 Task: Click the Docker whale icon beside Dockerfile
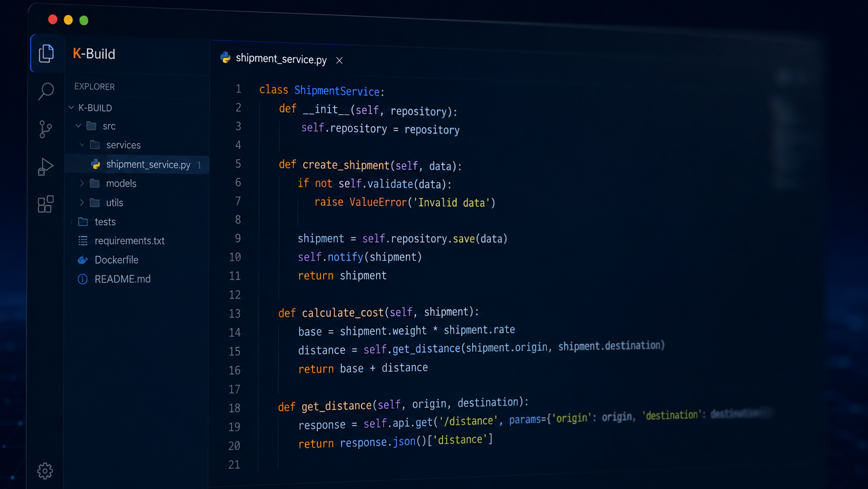(83, 259)
